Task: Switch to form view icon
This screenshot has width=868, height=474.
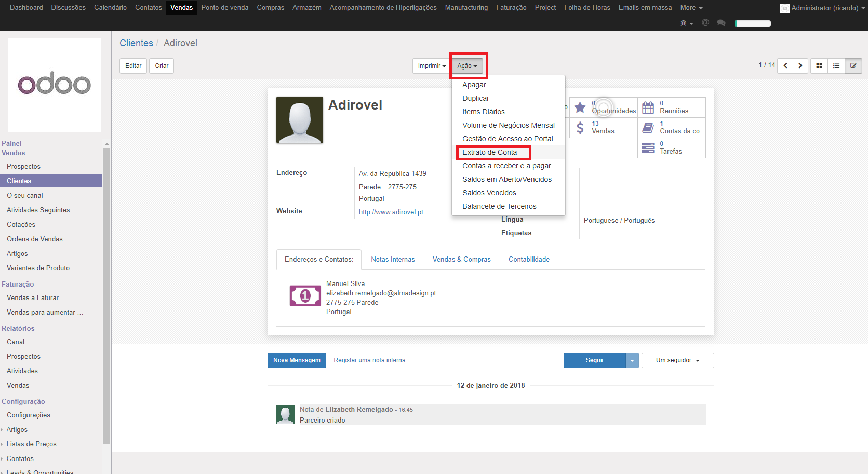Action: [853, 66]
